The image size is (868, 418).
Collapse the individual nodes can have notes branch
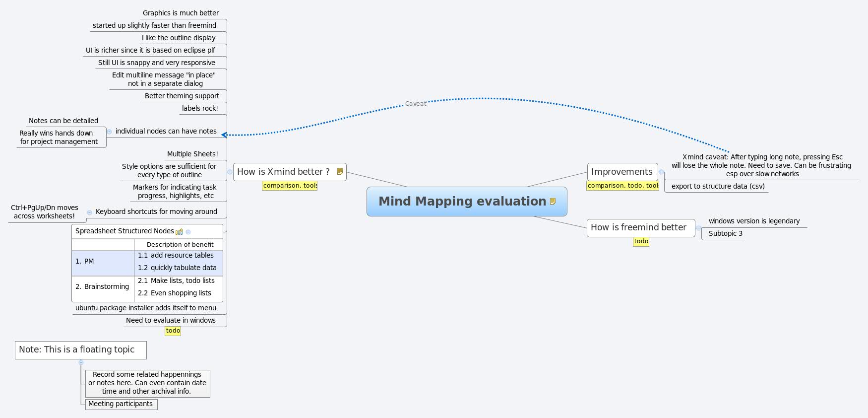click(x=110, y=132)
